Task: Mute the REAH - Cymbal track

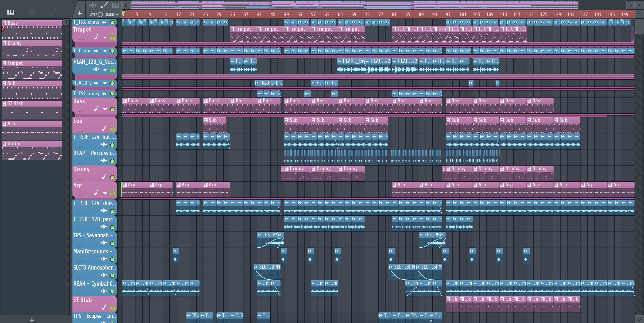Action: pyautogui.click(x=112, y=292)
